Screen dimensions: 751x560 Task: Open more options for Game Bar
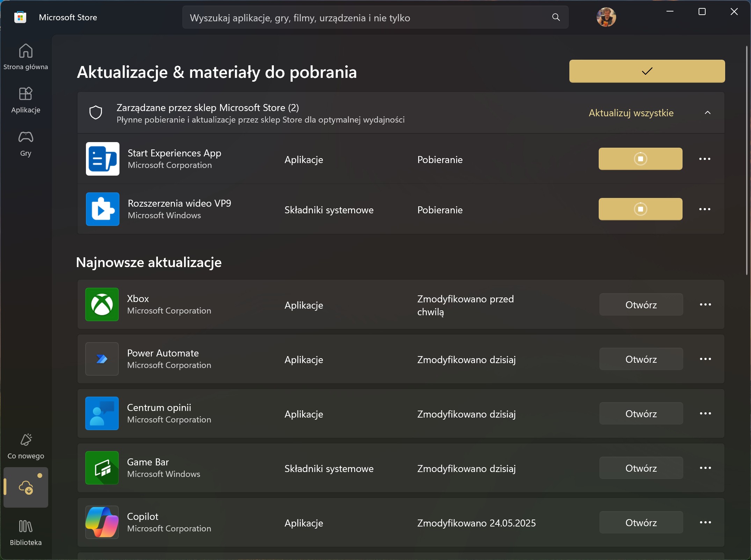coord(705,468)
